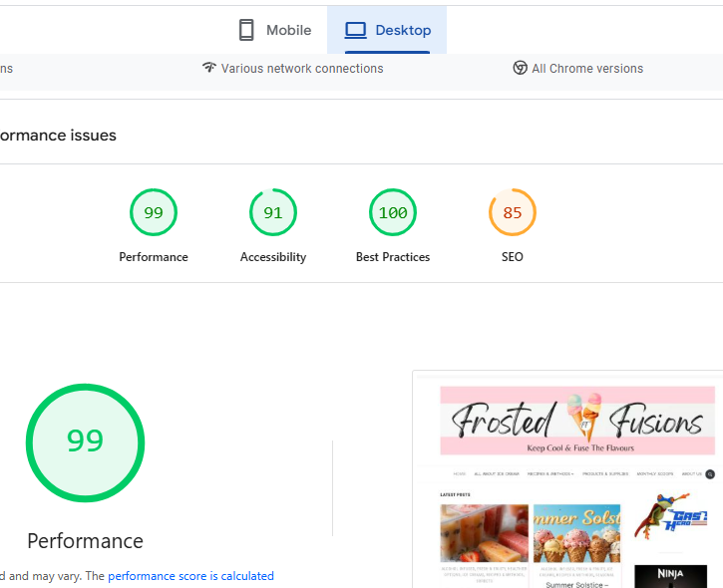This screenshot has width=723, height=588.
Task: Click 'Various network connections' text
Action: pyautogui.click(x=302, y=69)
